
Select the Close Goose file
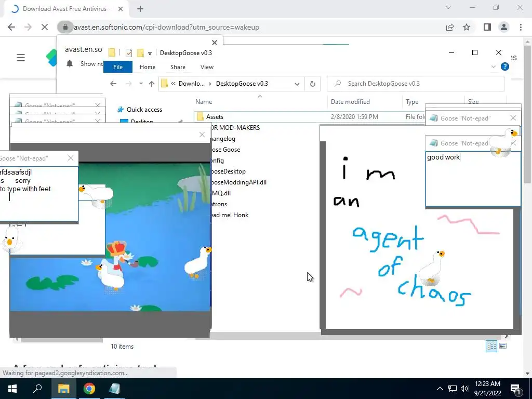[x=225, y=150]
